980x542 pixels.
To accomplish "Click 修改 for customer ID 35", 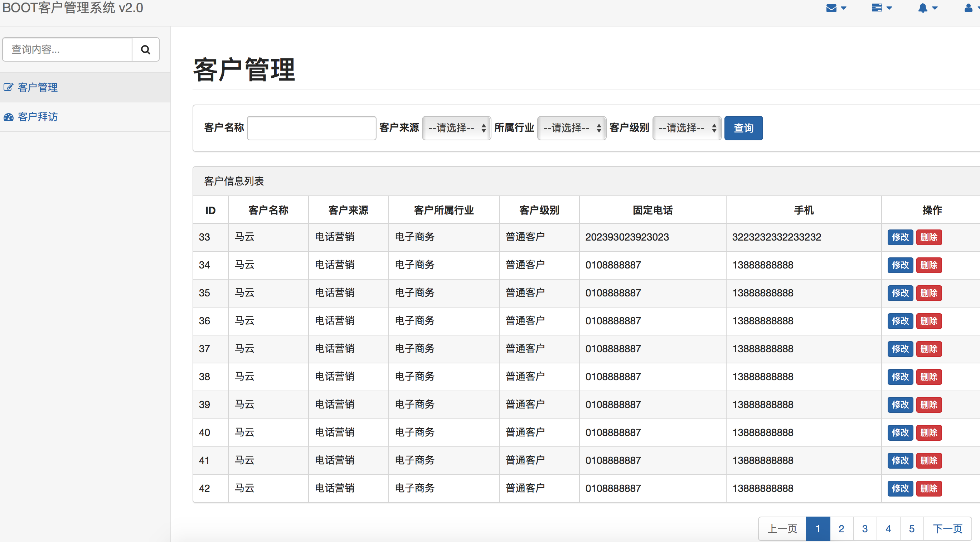I will 900,293.
